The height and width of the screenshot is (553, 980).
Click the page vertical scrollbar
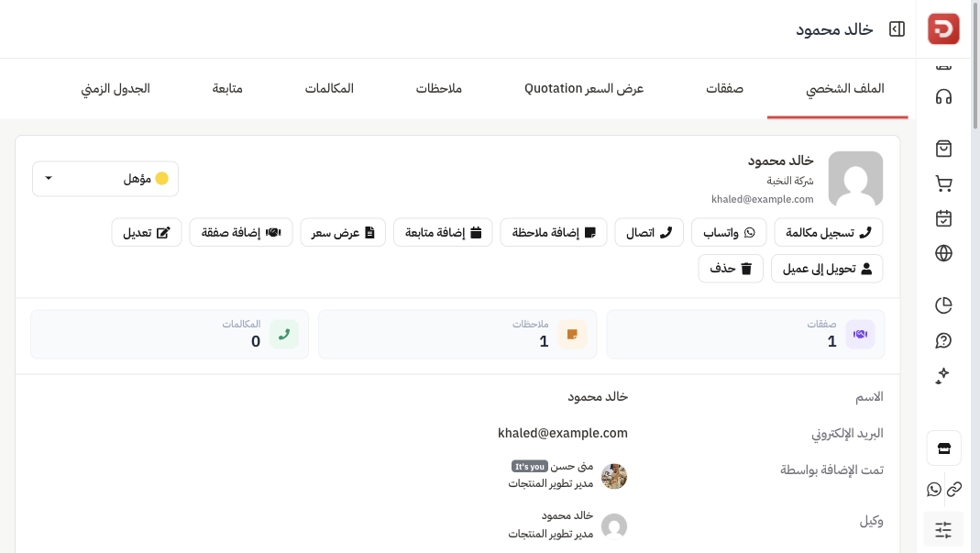[975, 66]
